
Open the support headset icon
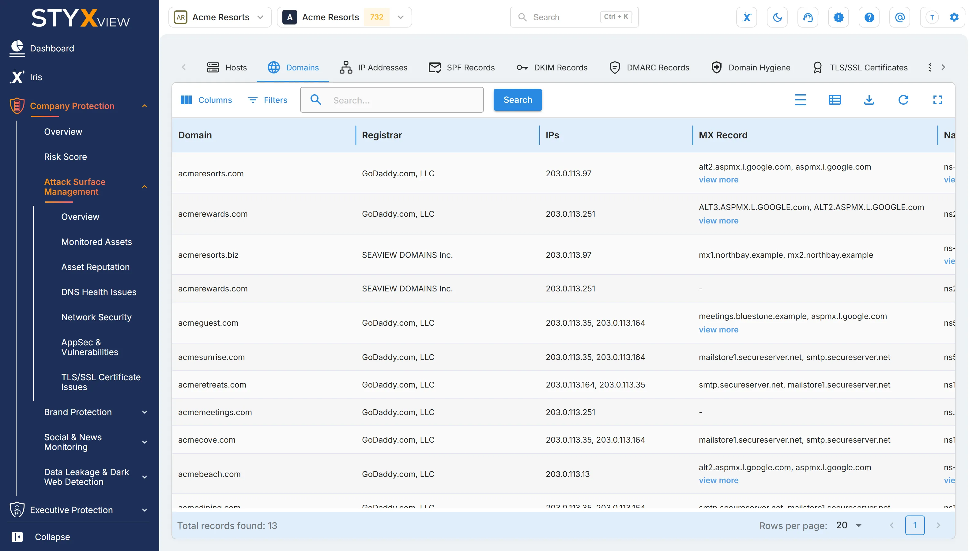click(x=808, y=17)
